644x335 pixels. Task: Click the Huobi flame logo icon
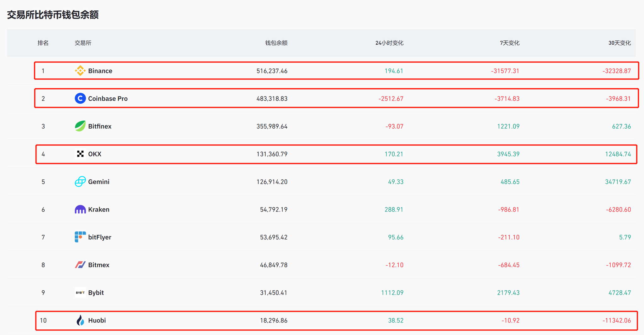coord(80,320)
